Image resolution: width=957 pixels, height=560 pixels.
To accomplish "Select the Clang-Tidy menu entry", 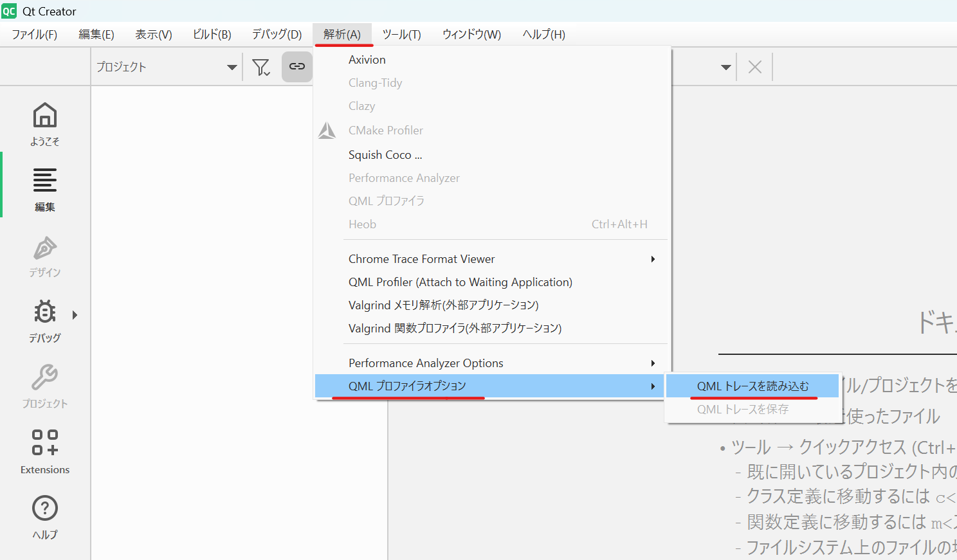I will pos(491,83).
